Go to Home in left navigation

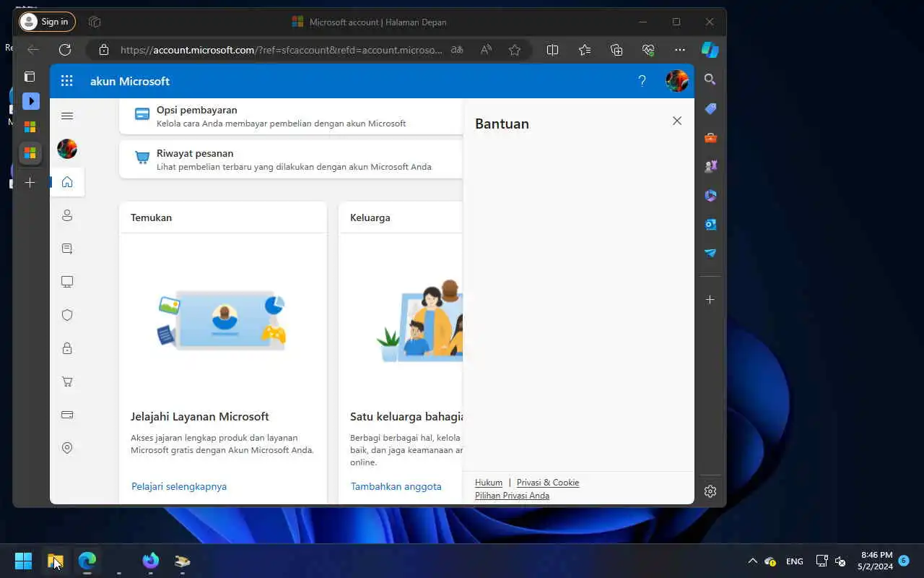tap(67, 182)
